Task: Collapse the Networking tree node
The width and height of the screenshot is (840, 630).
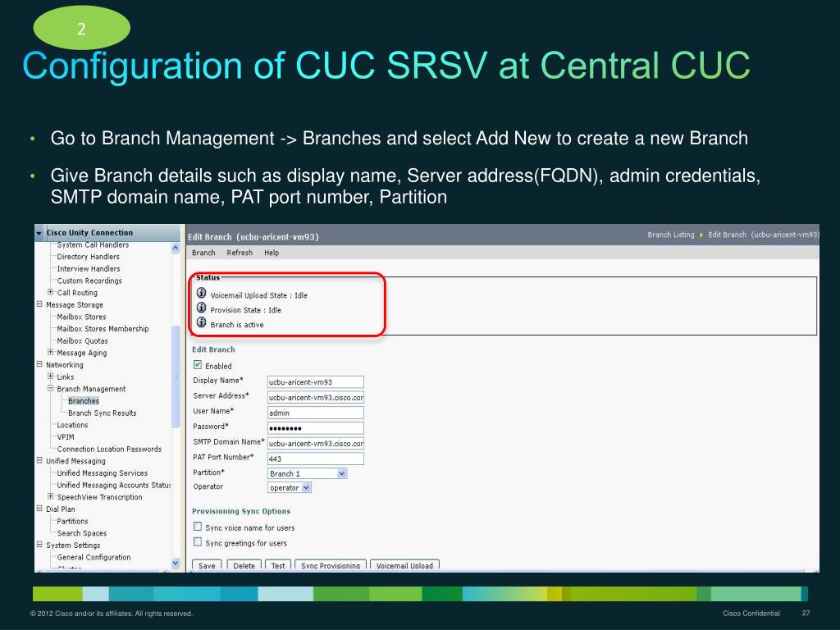Action: (x=39, y=364)
